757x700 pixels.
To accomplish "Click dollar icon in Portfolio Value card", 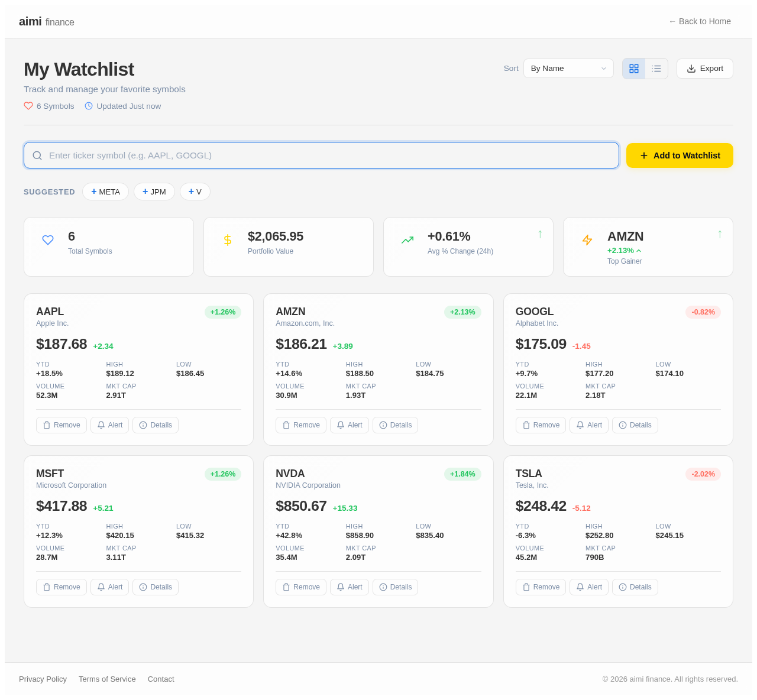I will (228, 240).
